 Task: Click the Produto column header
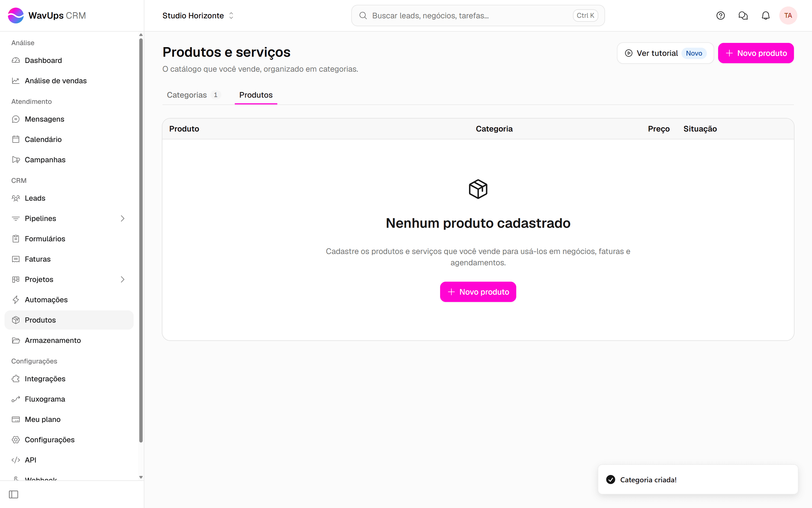click(184, 129)
